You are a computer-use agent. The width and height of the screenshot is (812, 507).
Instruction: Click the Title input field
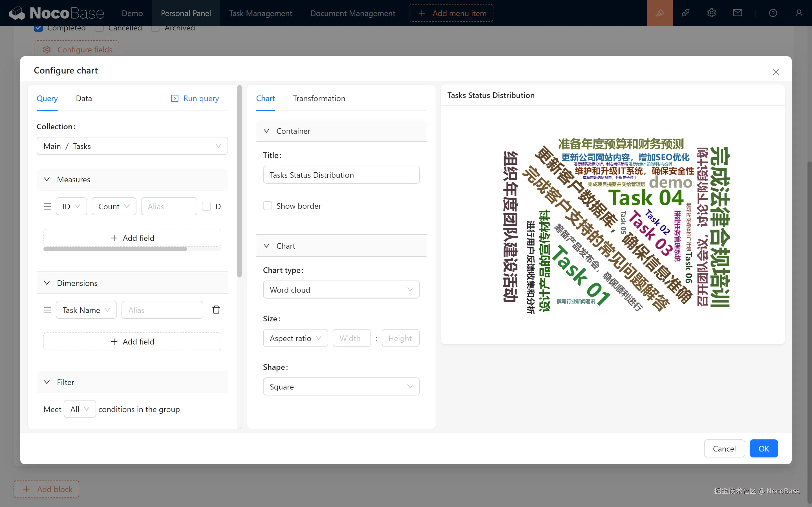(341, 175)
